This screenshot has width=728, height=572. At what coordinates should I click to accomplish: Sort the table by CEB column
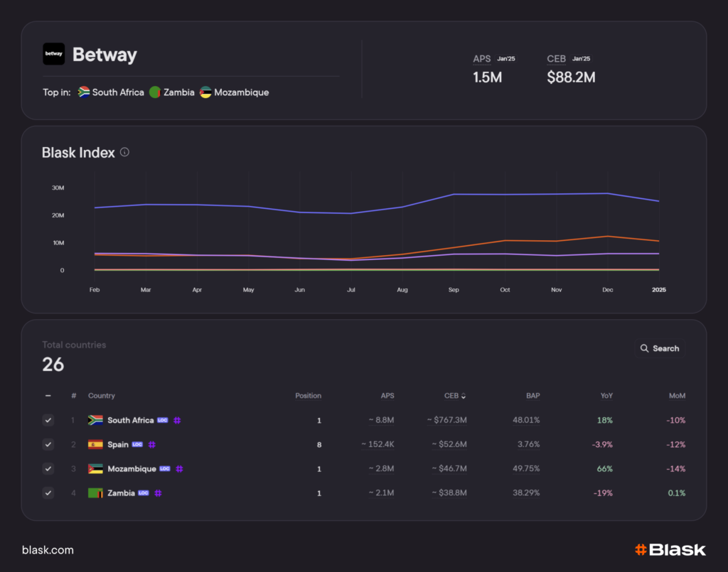pos(455,396)
